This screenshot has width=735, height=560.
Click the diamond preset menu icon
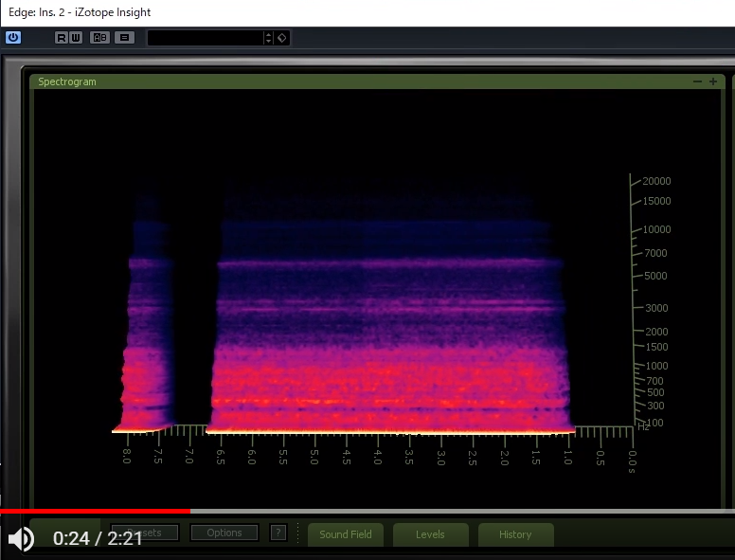282,38
